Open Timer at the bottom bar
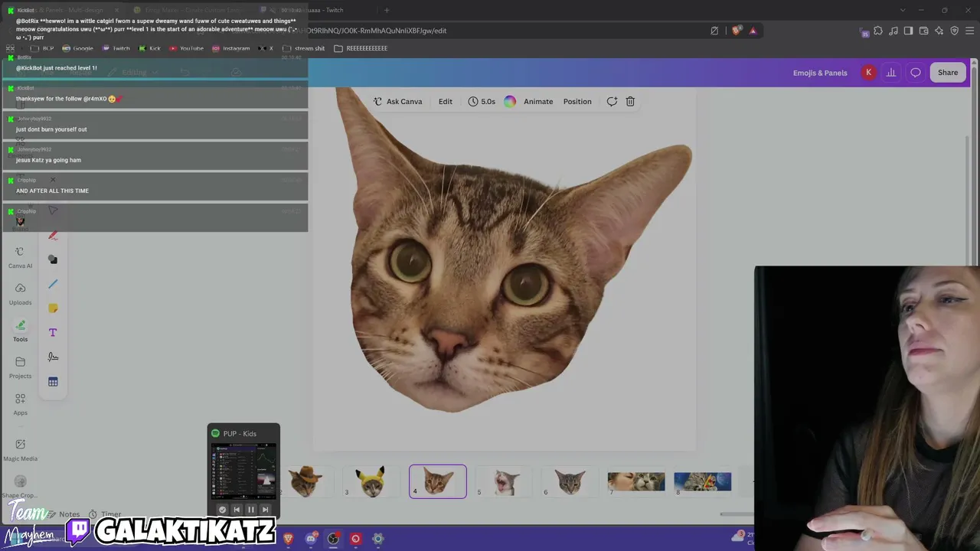This screenshot has width=980, height=551. tap(105, 514)
